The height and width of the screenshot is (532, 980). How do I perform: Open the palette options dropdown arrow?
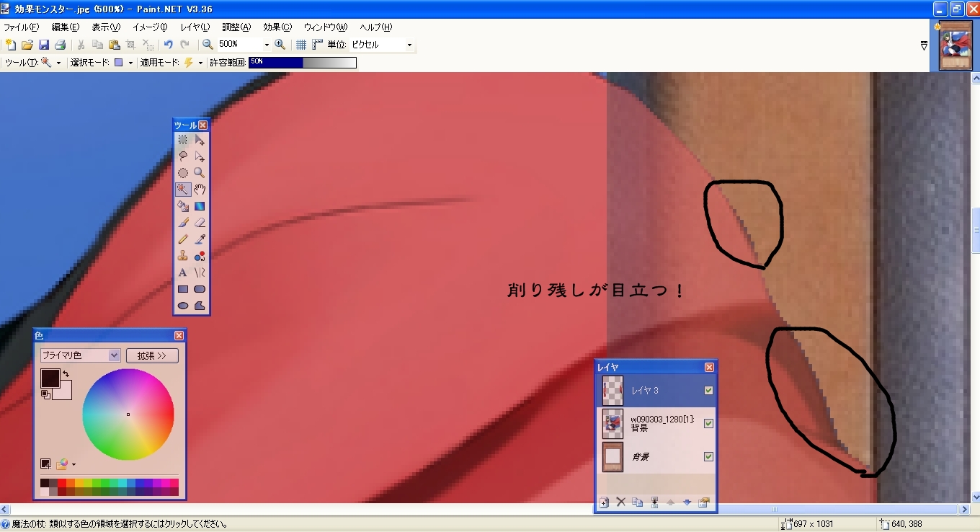pos(73,464)
